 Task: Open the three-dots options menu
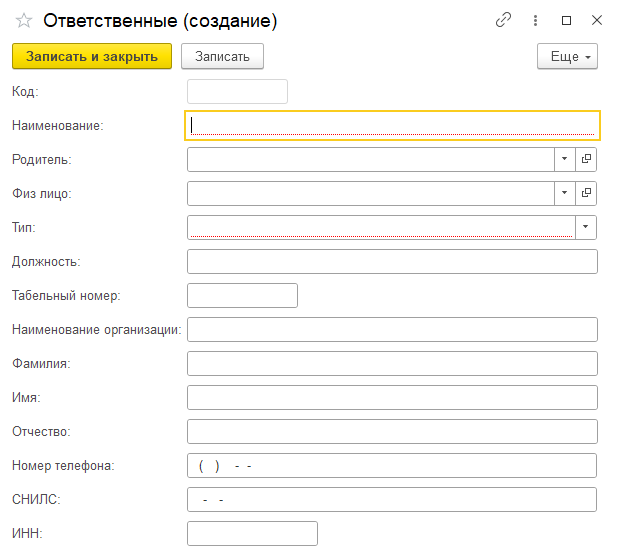pos(535,20)
